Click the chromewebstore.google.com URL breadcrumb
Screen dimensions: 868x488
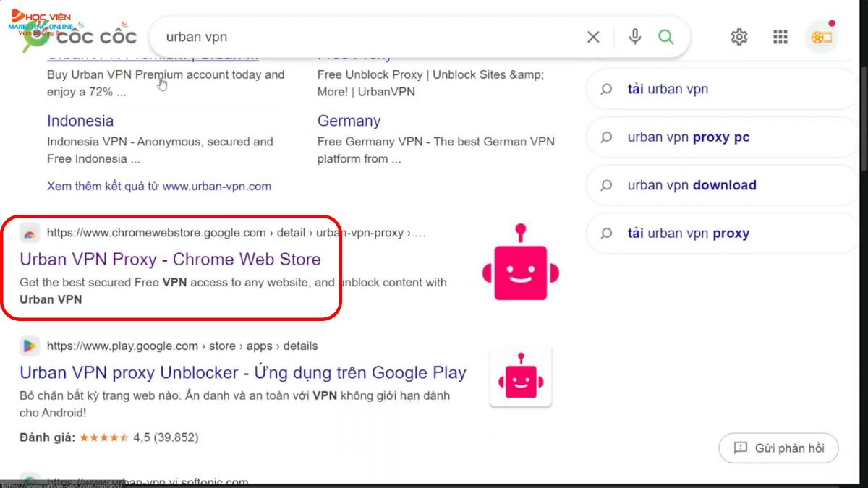(x=237, y=233)
